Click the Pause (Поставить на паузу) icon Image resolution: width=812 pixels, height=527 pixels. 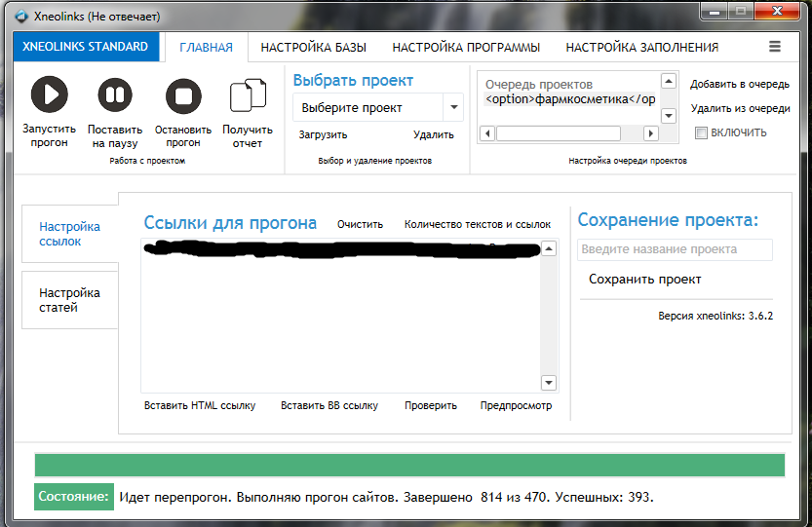click(x=115, y=94)
